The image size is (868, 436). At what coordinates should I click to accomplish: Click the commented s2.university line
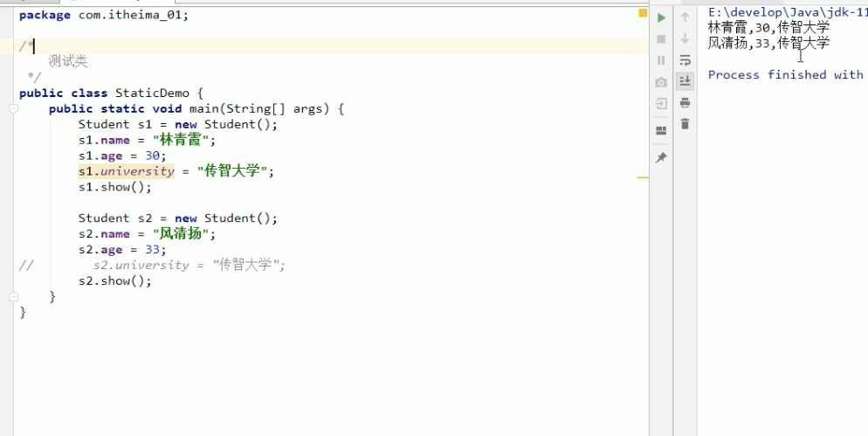pyautogui.click(x=189, y=266)
